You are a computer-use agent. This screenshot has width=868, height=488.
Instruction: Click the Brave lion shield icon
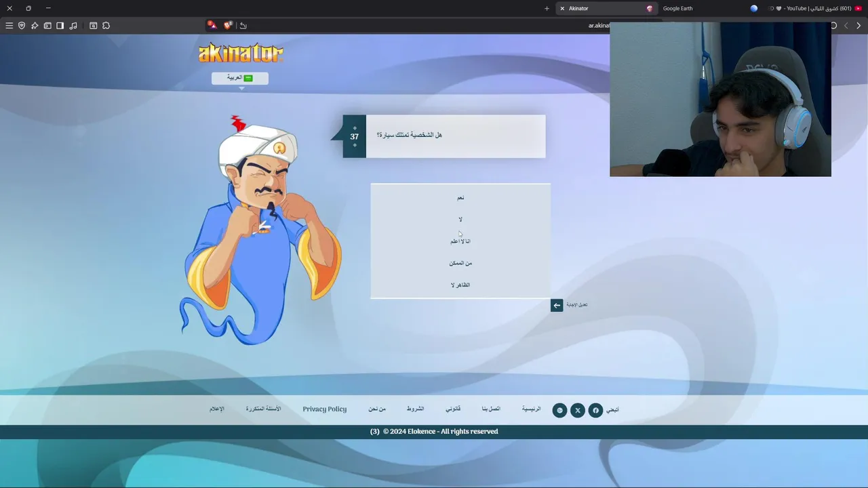tap(228, 25)
